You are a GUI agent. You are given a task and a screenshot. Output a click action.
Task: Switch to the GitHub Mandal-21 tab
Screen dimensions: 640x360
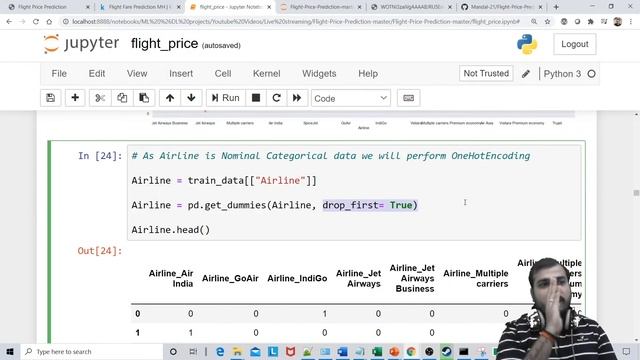(x=502, y=7)
